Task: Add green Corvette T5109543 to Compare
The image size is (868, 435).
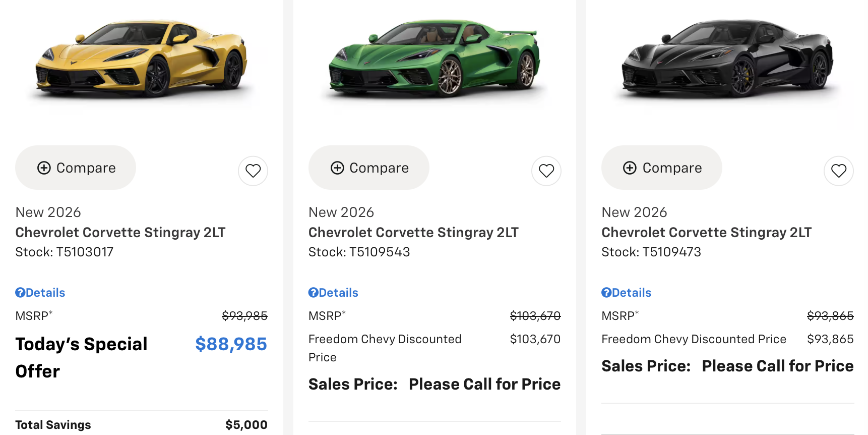Action: click(369, 168)
